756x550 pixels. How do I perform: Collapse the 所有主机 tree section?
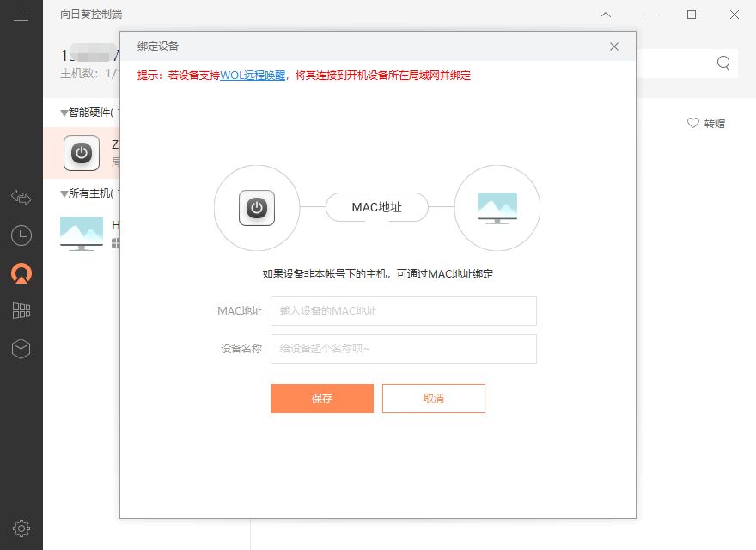[64, 192]
